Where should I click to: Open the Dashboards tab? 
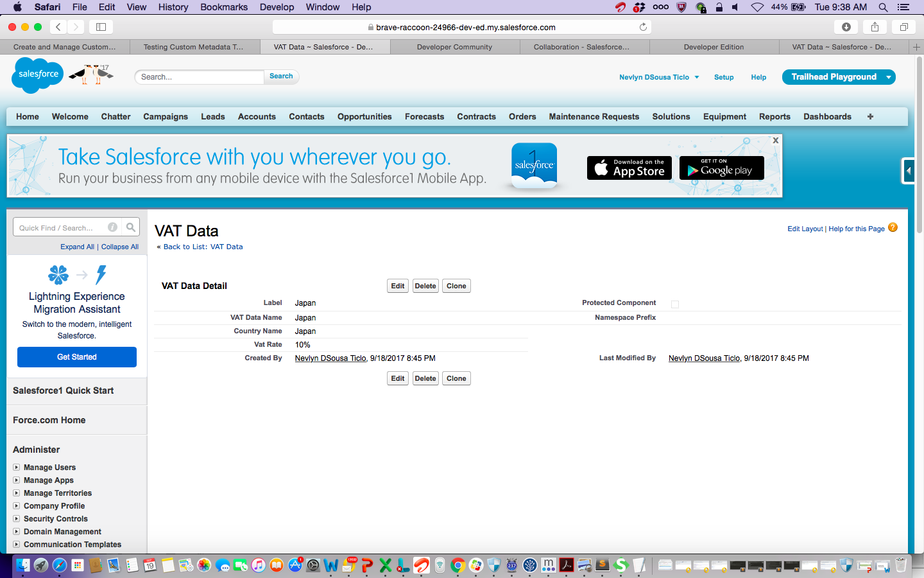click(x=827, y=116)
